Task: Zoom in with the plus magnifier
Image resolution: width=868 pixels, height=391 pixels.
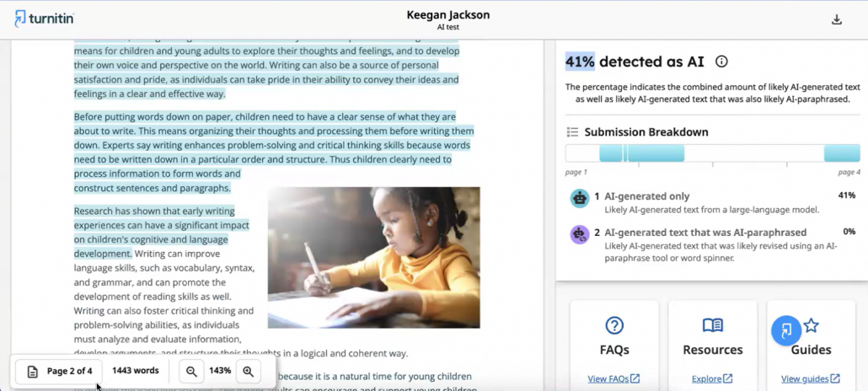Action: (x=248, y=371)
